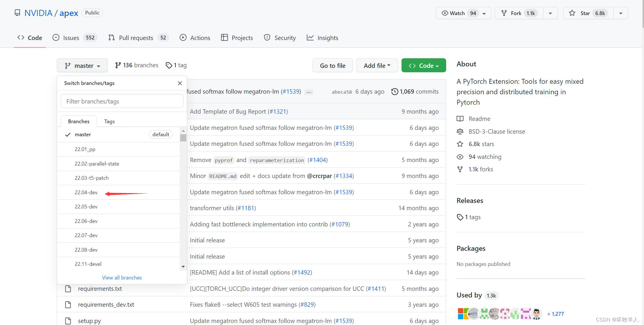Image resolution: width=644 pixels, height=325 pixels.
Task: Switch to the Tags tab
Action: coord(109,121)
